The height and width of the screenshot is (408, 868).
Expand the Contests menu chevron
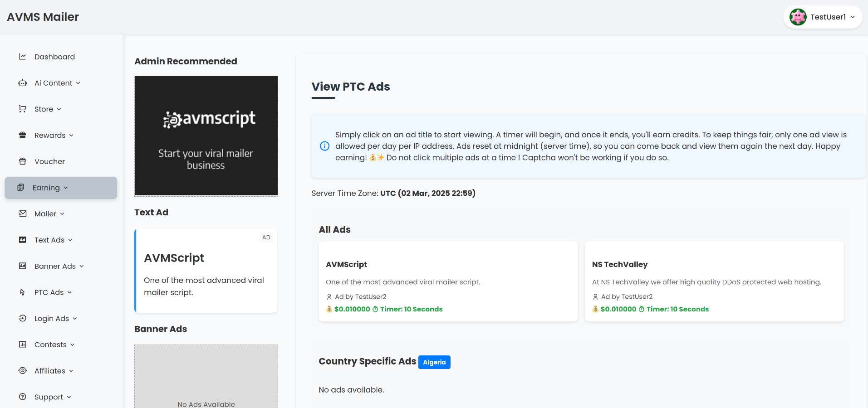(73, 345)
